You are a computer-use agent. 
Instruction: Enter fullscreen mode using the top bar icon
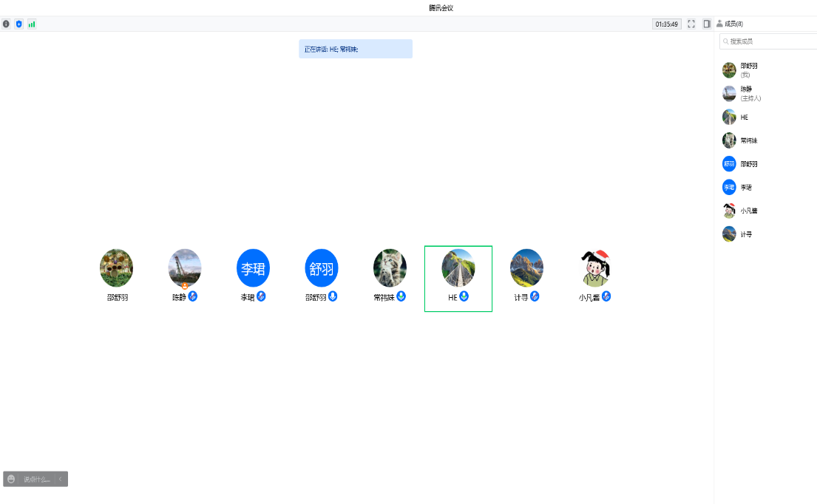[691, 24]
